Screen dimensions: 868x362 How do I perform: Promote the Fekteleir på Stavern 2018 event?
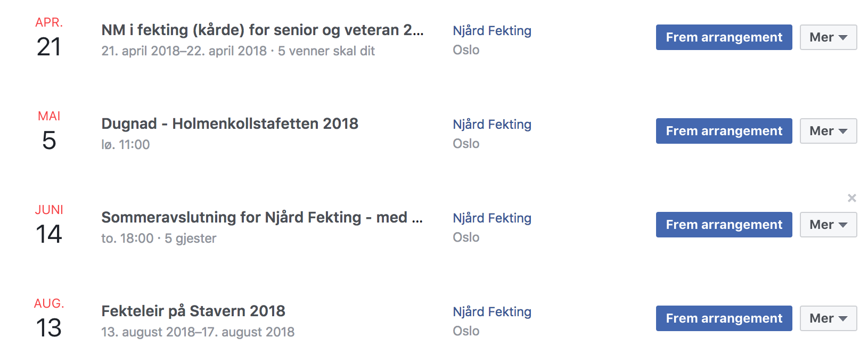point(724,318)
